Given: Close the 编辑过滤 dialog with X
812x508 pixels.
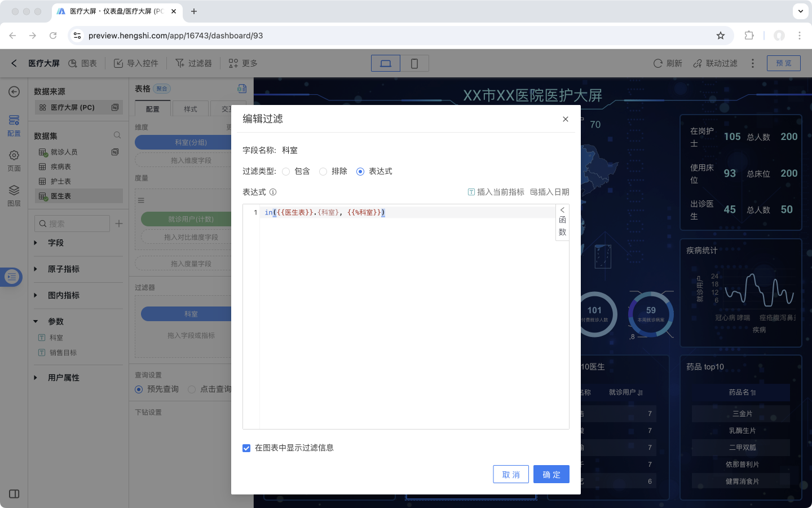Looking at the screenshot, I should [x=565, y=119].
